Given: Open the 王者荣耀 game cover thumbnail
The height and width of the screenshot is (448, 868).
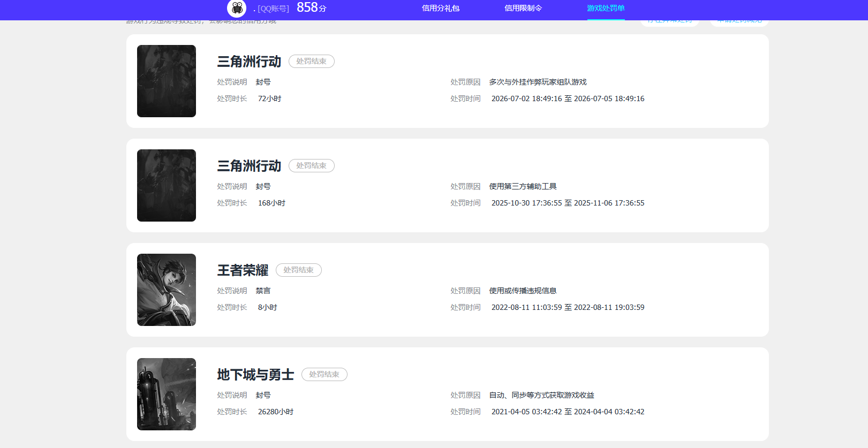Looking at the screenshot, I should pyautogui.click(x=167, y=290).
